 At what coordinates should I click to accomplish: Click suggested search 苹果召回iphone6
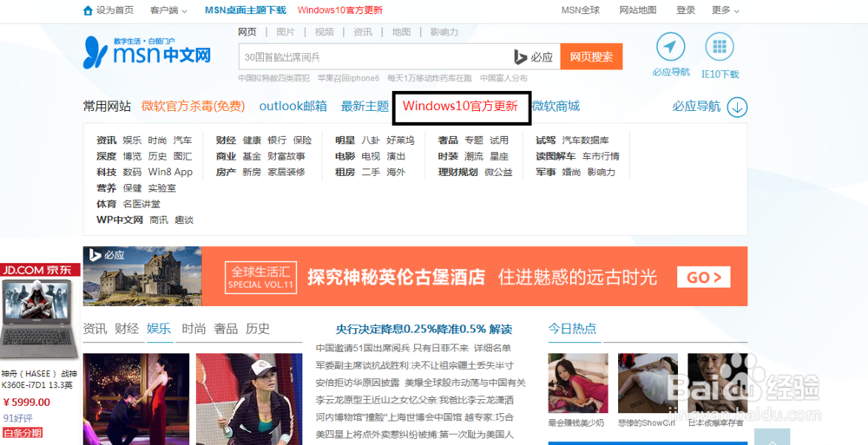[x=348, y=78]
